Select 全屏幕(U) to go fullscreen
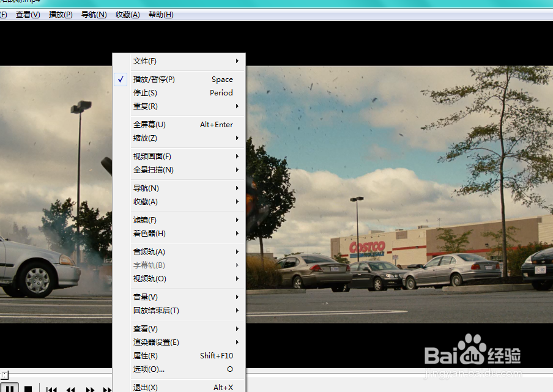Viewport: 553px width, 392px height. coord(179,124)
